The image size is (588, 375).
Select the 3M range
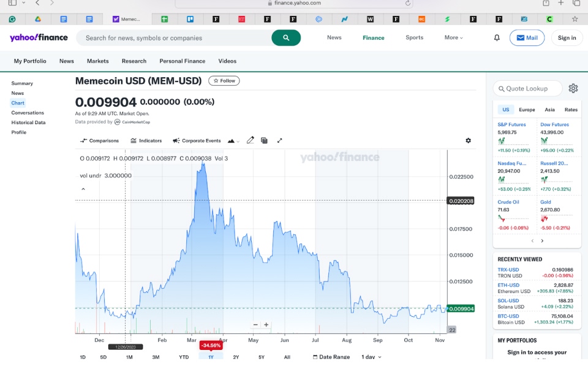coord(156,357)
